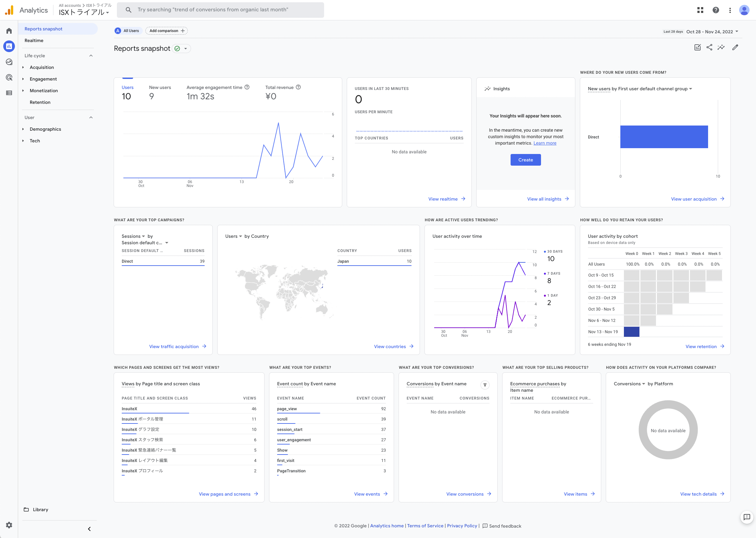756x538 pixels.
Task: Click the All Users segment chip
Action: tap(128, 31)
